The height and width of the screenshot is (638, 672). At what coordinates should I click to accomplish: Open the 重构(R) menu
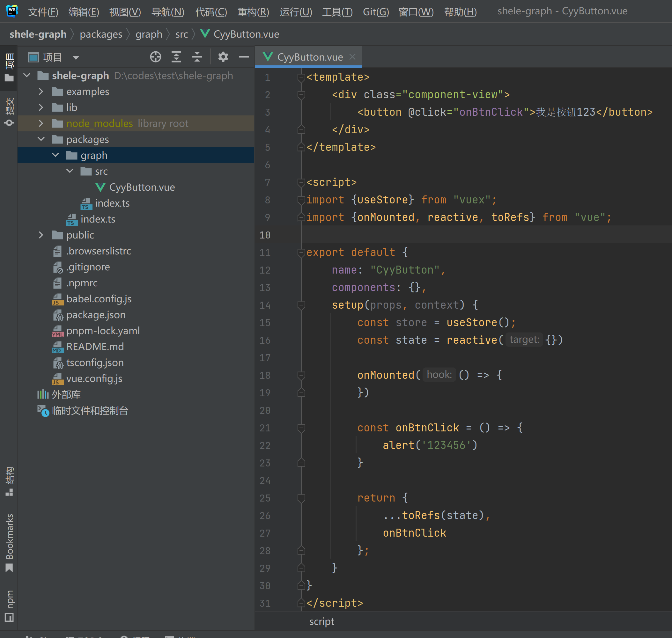click(x=253, y=12)
